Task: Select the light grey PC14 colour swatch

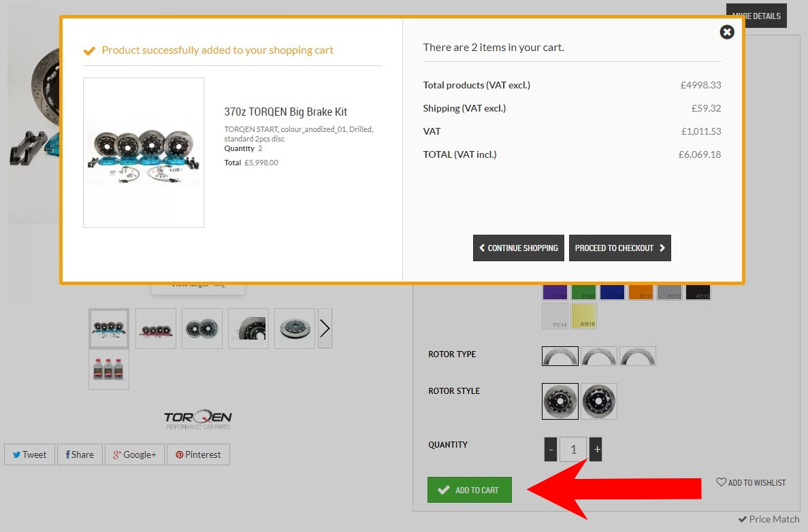Action: point(555,316)
